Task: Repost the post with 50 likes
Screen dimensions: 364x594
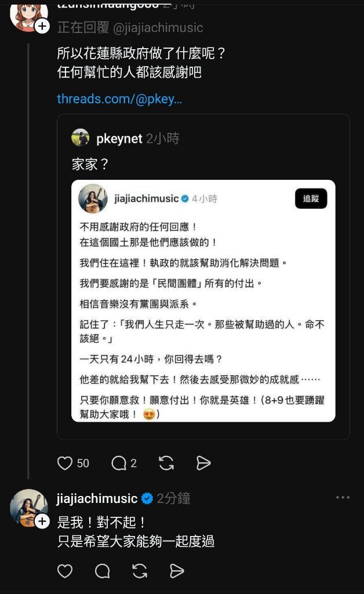Action: [x=166, y=463]
